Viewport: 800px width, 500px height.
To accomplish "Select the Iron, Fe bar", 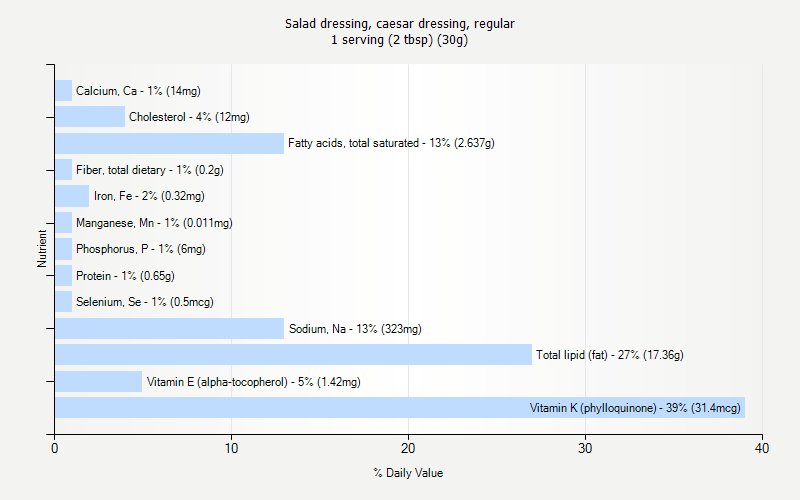I will pos(72,196).
